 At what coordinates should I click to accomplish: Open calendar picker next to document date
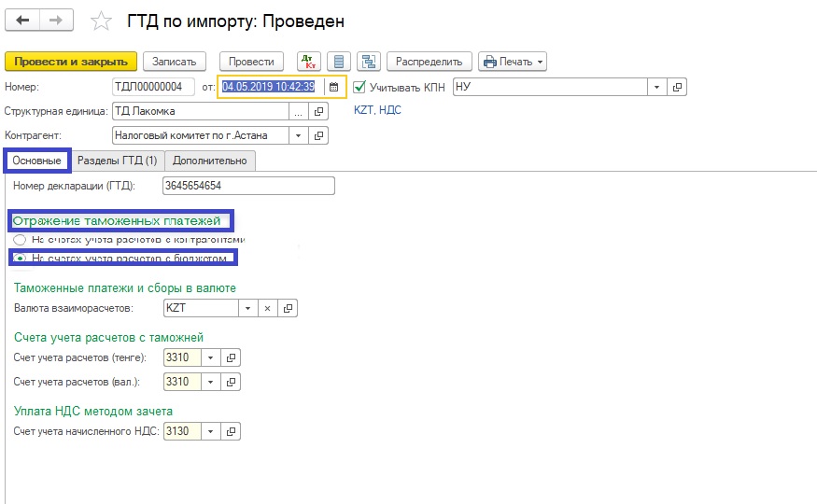333,87
